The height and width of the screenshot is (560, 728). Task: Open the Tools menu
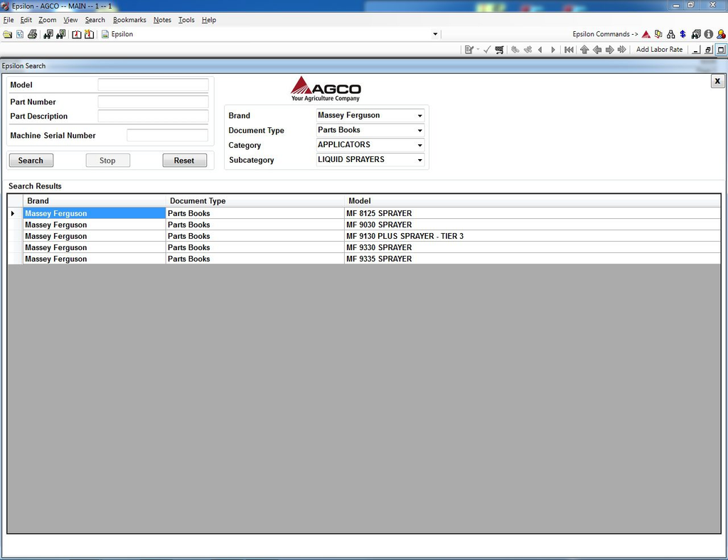[x=186, y=20]
